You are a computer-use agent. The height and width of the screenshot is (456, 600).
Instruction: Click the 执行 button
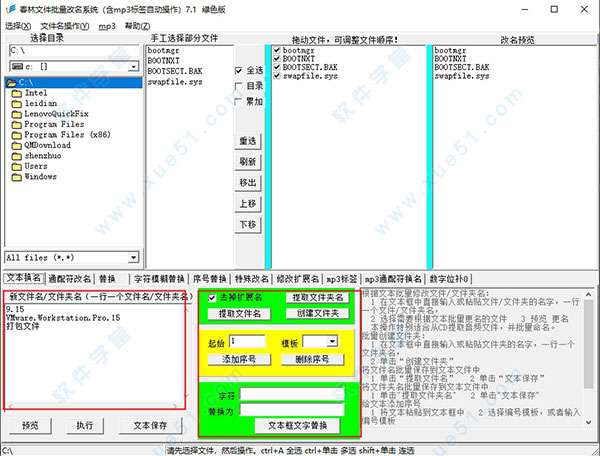click(x=85, y=425)
